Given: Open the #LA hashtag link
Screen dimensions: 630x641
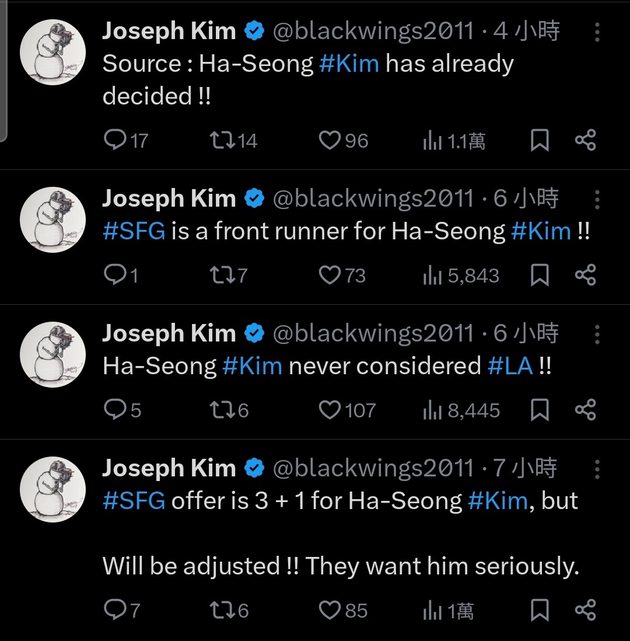Looking at the screenshot, I should point(509,366).
